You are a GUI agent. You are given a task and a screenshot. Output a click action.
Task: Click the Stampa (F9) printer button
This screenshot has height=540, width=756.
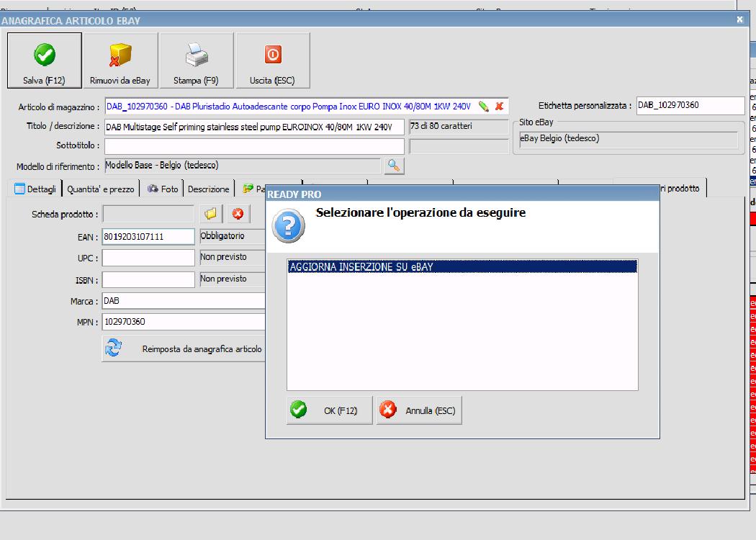coord(197,60)
